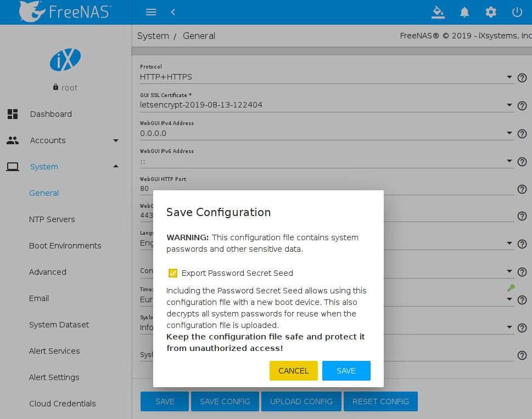Go to Dashboard in sidebar
The width and height of the screenshot is (532, 419).
(x=51, y=114)
